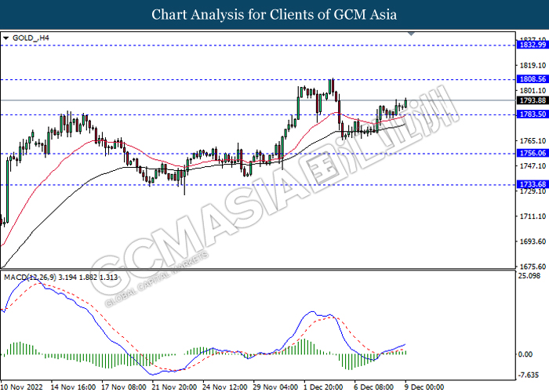Click the MACD scale value -7.635
This screenshot has height=392, width=549.
pos(529,376)
